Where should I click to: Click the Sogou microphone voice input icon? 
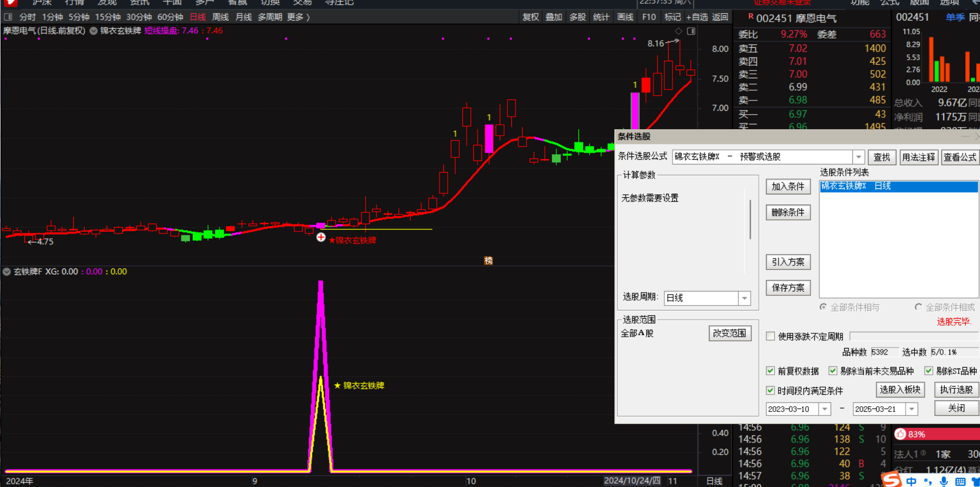pyautogui.click(x=944, y=481)
